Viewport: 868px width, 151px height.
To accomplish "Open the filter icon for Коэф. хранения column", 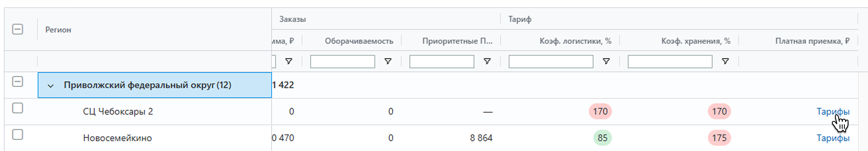I will pyautogui.click(x=725, y=61).
